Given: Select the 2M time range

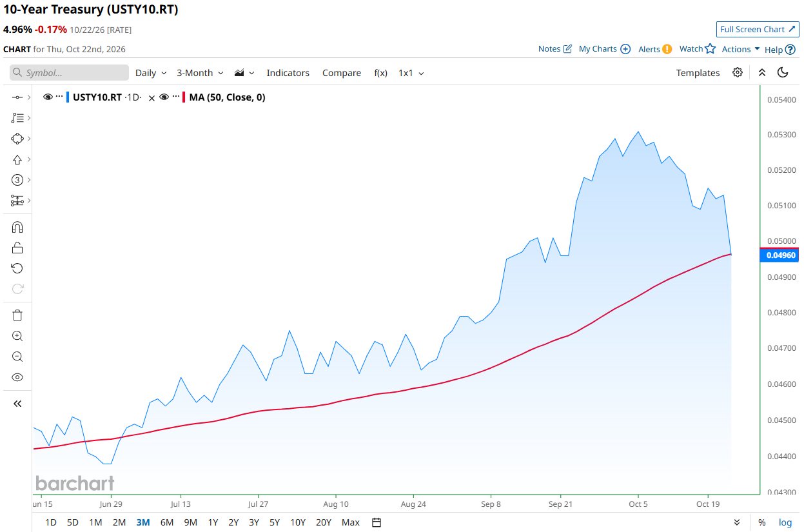Looking at the screenshot, I should click(x=119, y=522).
